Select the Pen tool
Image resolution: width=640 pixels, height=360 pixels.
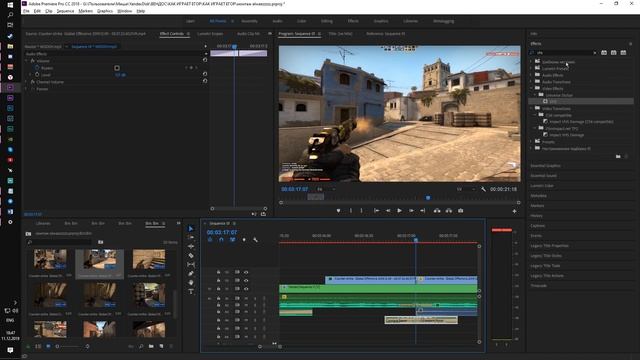point(191,273)
